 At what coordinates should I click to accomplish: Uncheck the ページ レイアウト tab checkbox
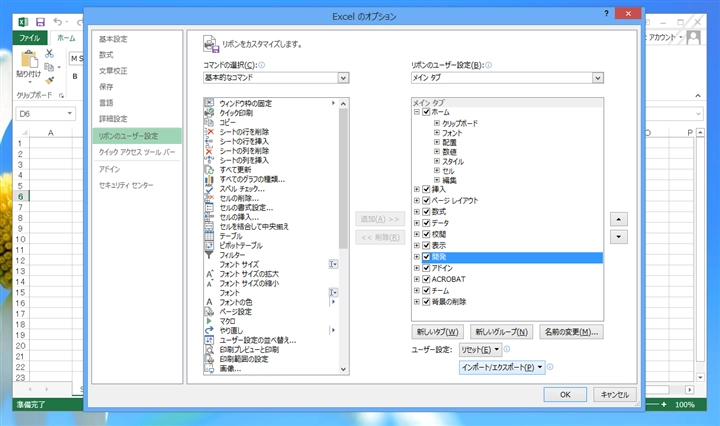pos(426,200)
